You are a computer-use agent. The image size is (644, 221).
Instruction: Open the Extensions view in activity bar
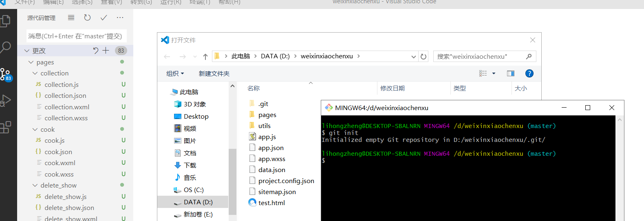point(6,127)
